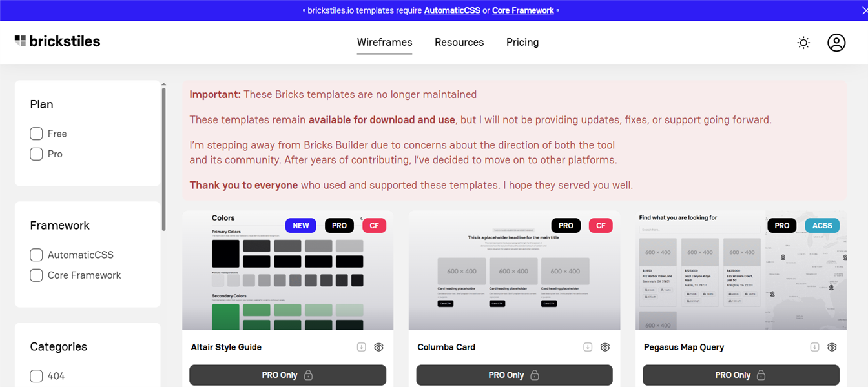Image resolution: width=868 pixels, height=387 pixels.
Task: Click the sidebar filter scrollbar
Action: (164, 158)
